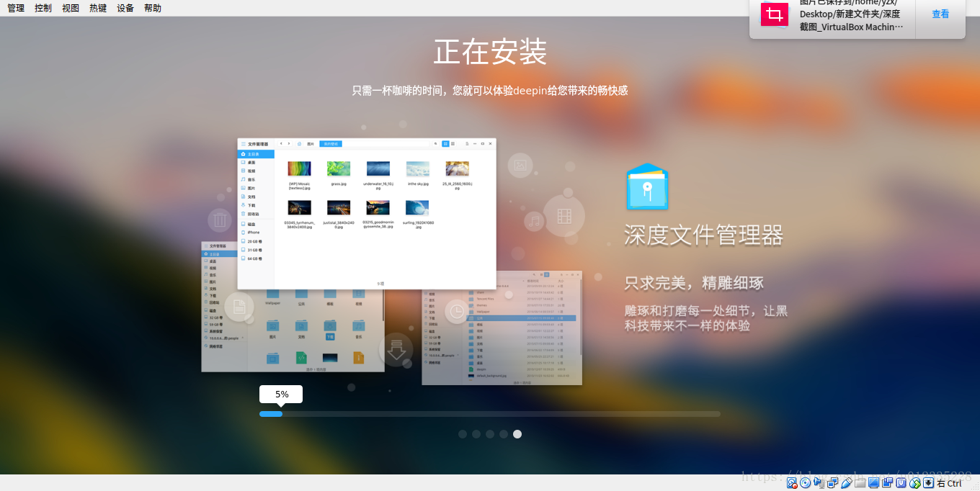Click the screenshot tool icon in notification
The width and height of the screenshot is (980, 491).
(775, 14)
